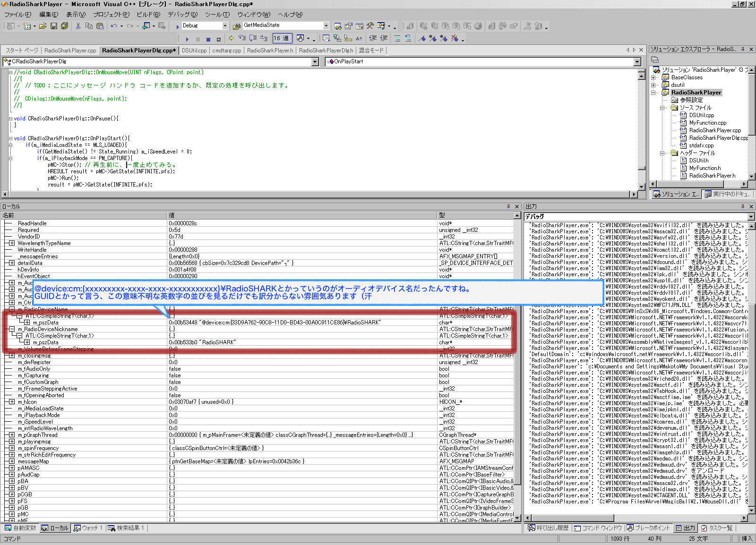Stop debugging with the square icon
The image size is (756, 545).
coord(208,39)
